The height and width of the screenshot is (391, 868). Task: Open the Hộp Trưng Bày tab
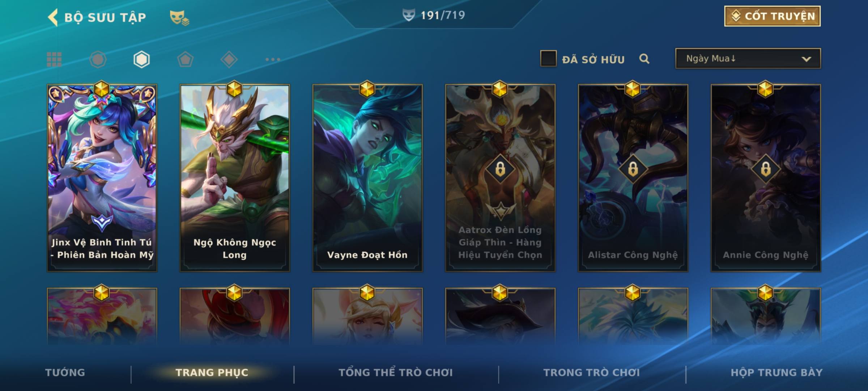[x=776, y=373]
